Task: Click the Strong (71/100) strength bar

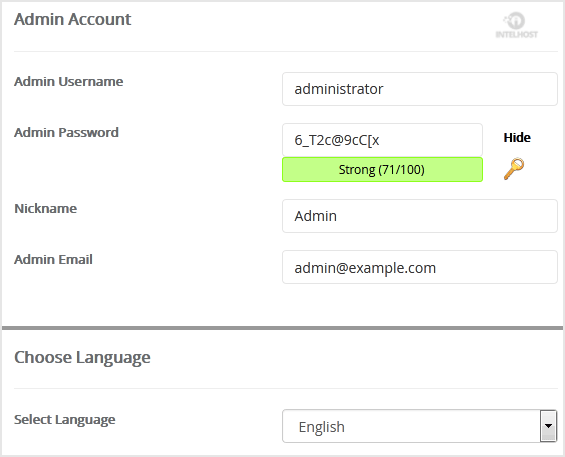Action: click(x=382, y=169)
